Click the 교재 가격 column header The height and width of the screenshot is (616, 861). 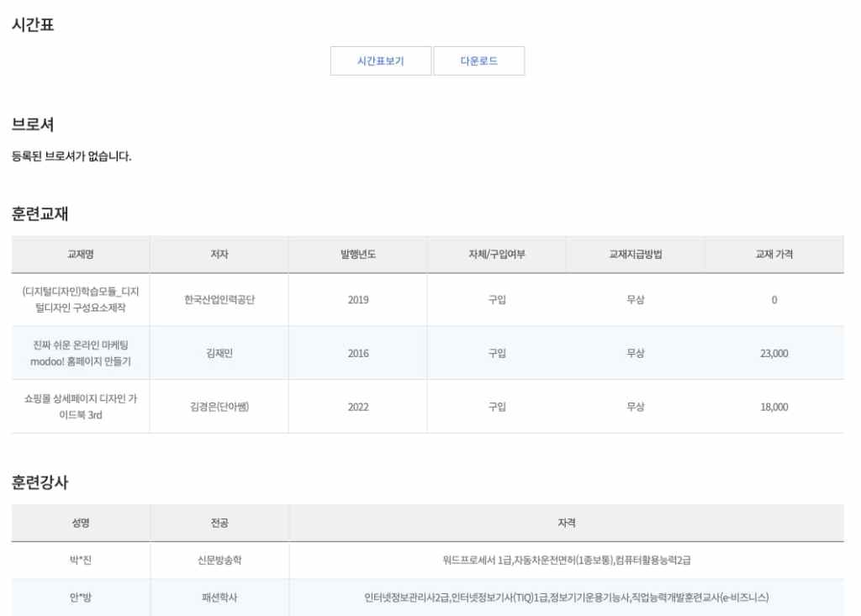pyautogui.click(x=774, y=255)
